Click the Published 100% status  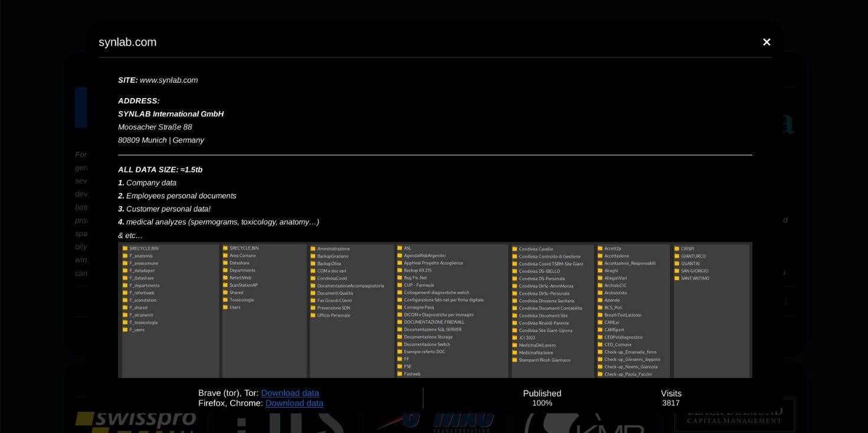tap(542, 398)
